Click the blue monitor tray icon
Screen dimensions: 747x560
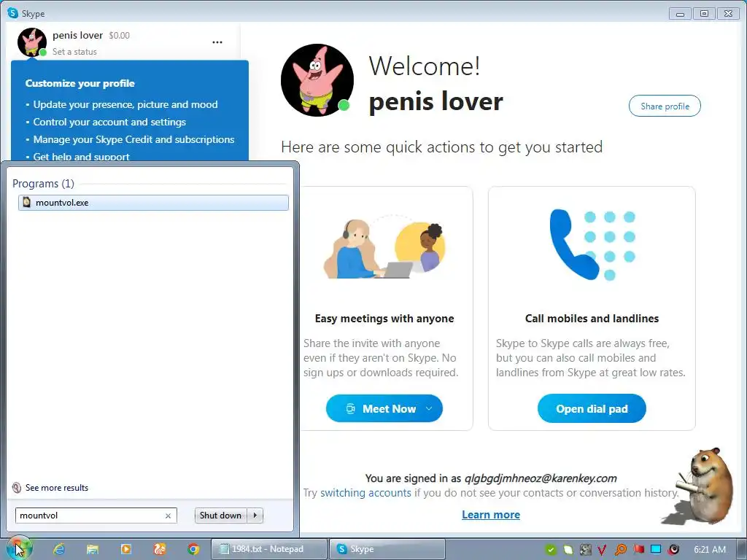pyautogui.click(x=656, y=550)
